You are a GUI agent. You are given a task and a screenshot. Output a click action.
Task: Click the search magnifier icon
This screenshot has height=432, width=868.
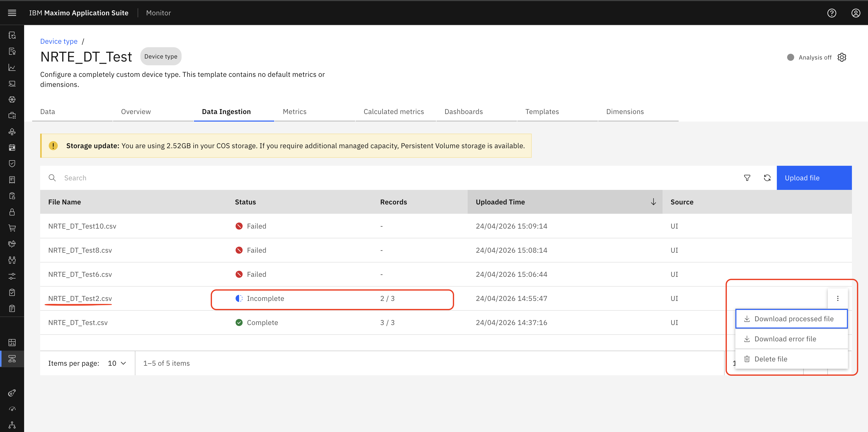coord(52,178)
